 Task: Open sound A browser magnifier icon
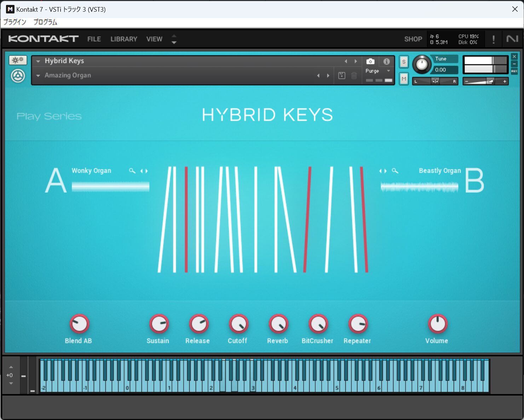click(132, 171)
